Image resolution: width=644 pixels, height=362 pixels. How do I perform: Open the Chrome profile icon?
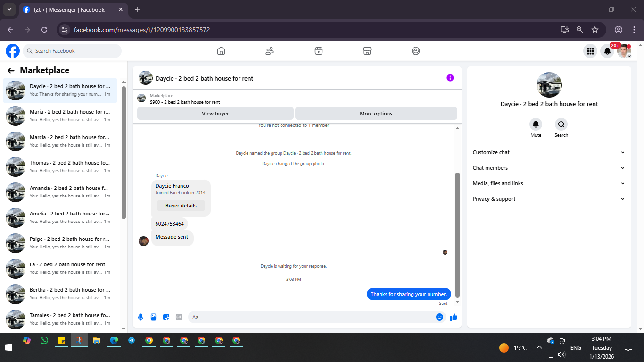[x=619, y=30]
